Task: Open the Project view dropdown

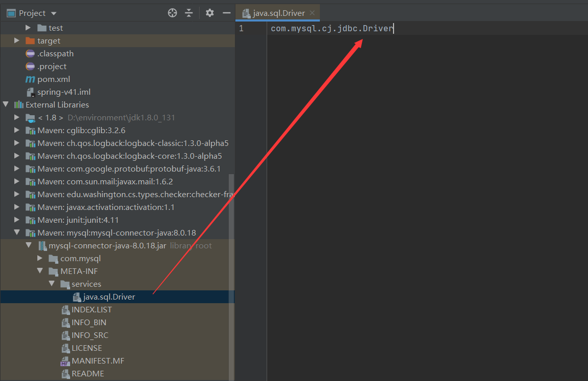Action: pos(54,13)
